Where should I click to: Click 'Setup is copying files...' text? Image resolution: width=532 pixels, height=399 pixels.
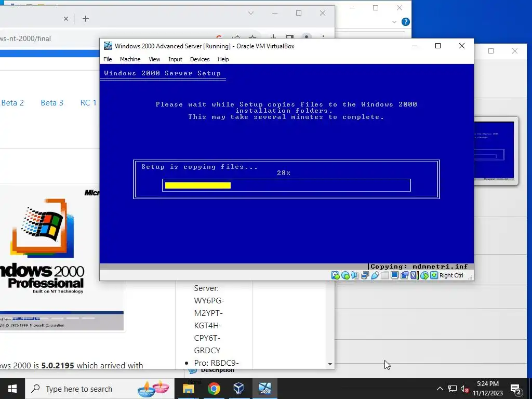tap(199, 167)
